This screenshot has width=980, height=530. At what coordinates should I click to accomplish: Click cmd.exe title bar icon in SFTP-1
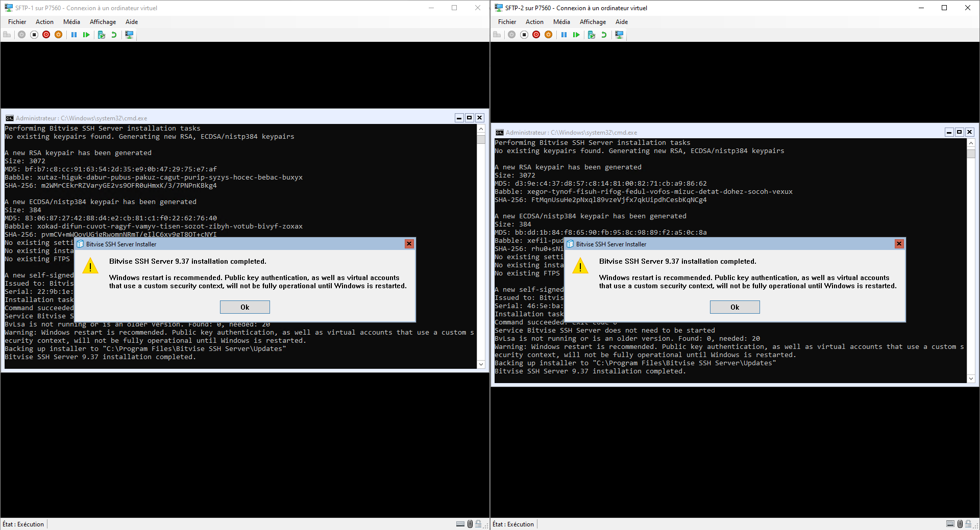tap(9, 118)
